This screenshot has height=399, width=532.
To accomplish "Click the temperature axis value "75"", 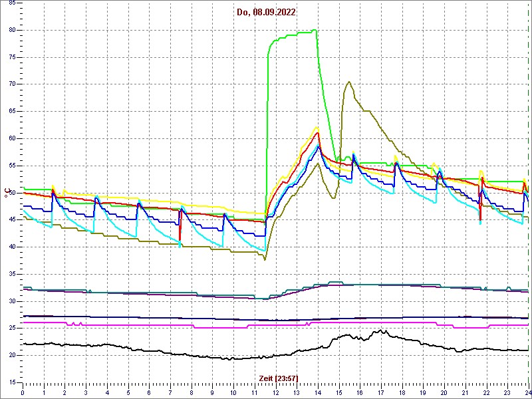I will [11, 57].
